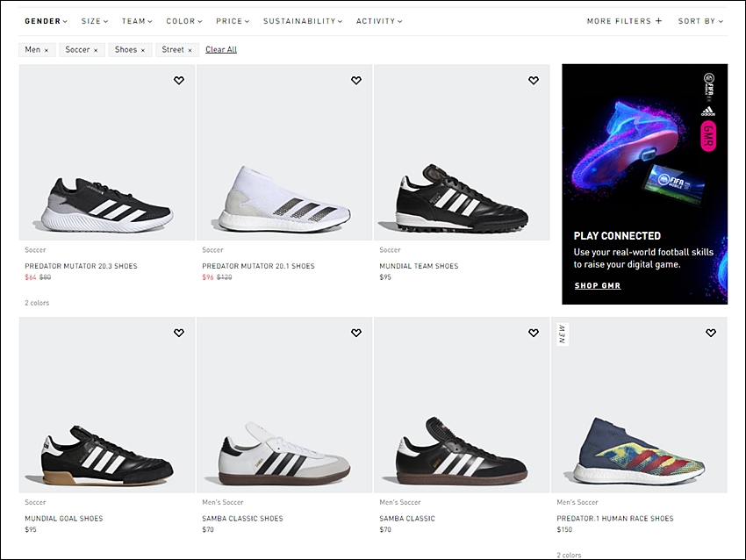Open the Price filter menu
The width and height of the screenshot is (746, 560).
[x=233, y=21]
